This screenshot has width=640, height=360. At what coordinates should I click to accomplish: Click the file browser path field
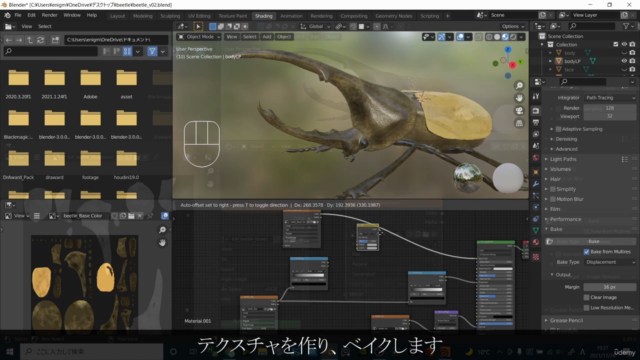(116, 40)
